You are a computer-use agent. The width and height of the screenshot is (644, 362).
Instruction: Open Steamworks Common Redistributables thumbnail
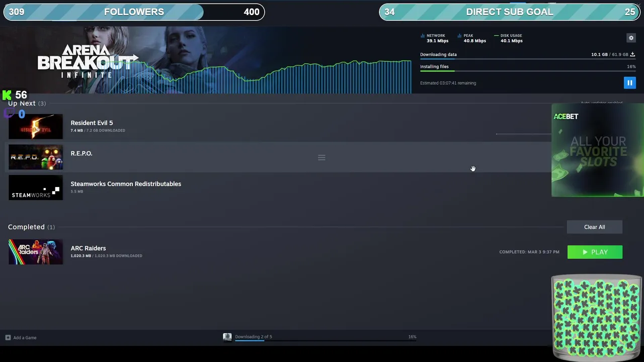[x=36, y=188]
